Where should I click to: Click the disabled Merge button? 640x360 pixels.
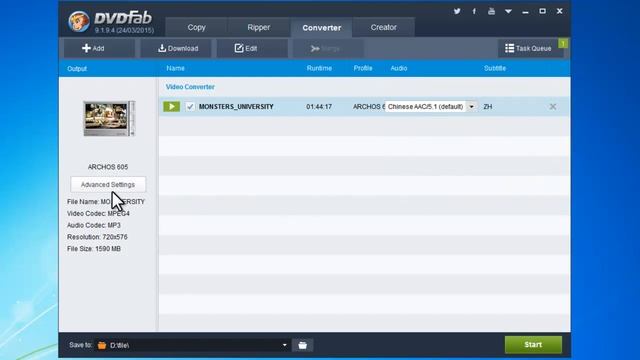pos(328,48)
